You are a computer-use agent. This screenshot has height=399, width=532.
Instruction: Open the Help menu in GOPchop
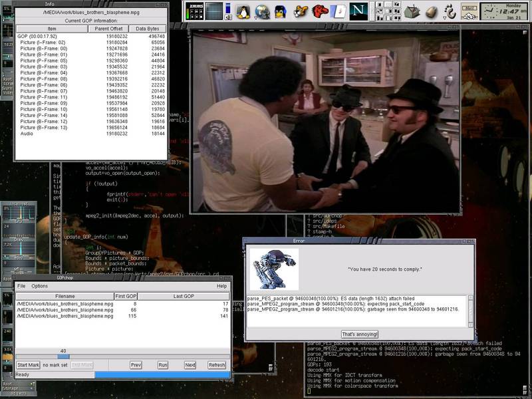(222, 286)
